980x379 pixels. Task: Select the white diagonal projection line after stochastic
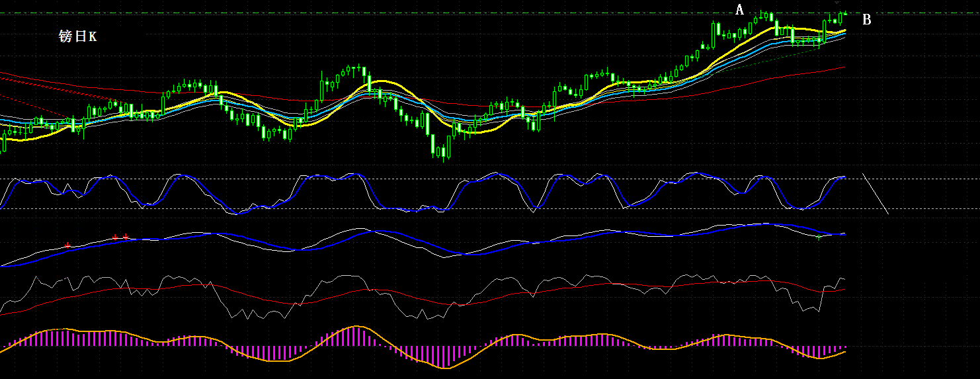[x=876, y=193]
